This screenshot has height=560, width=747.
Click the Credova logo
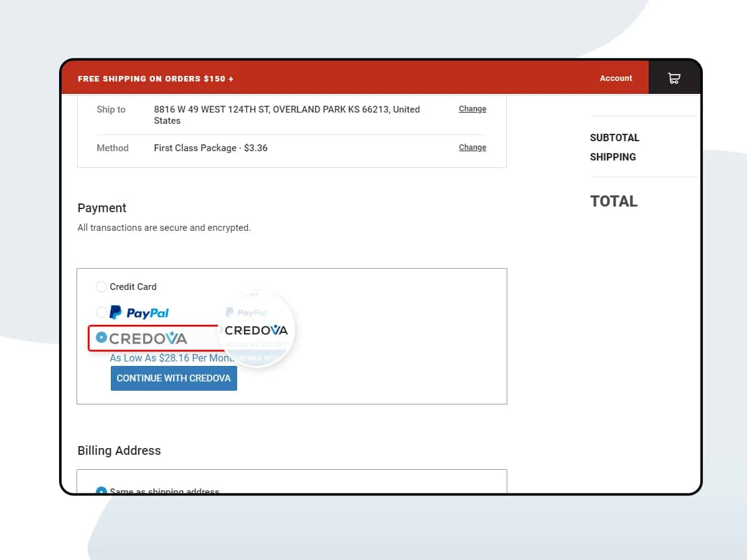coord(148,338)
